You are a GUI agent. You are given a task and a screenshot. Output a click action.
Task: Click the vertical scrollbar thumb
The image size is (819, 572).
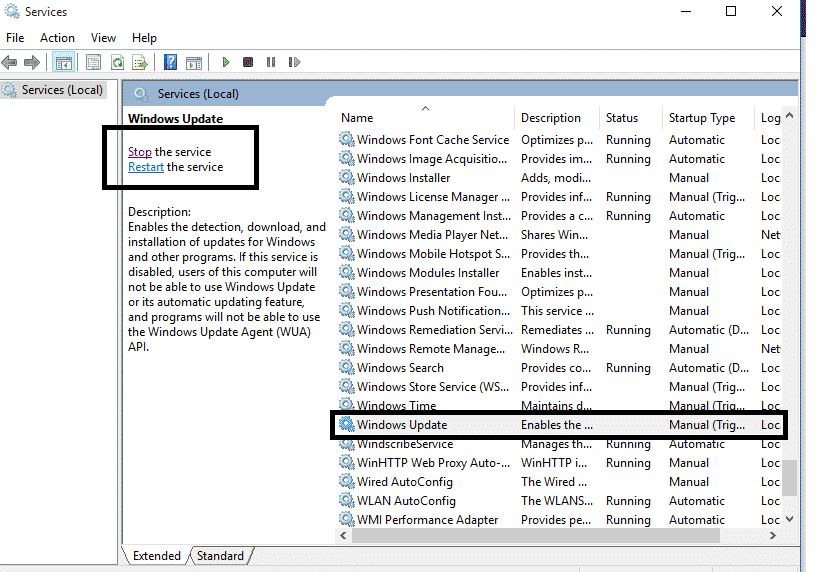790,477
